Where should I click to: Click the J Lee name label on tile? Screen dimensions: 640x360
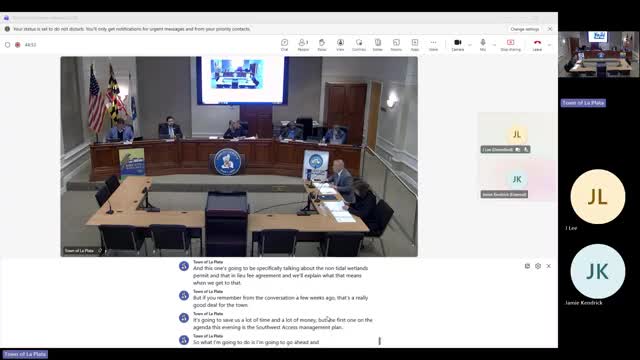tap(497, 150)
